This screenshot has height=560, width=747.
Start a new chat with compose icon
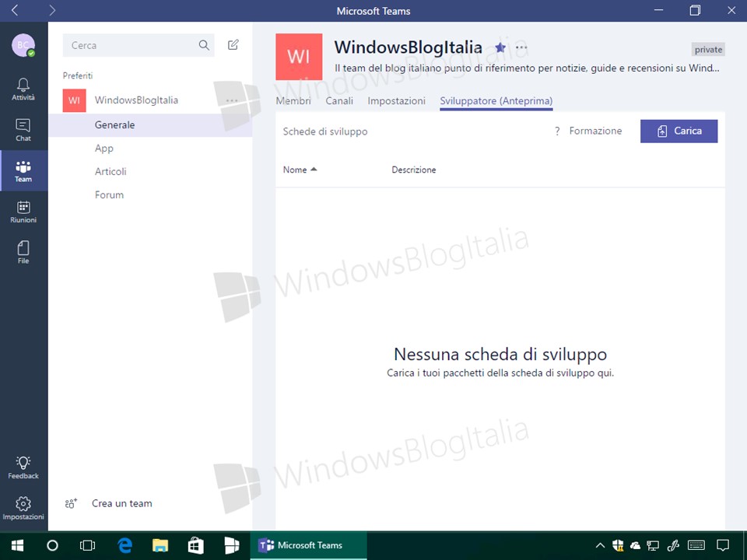coord(233,45)
